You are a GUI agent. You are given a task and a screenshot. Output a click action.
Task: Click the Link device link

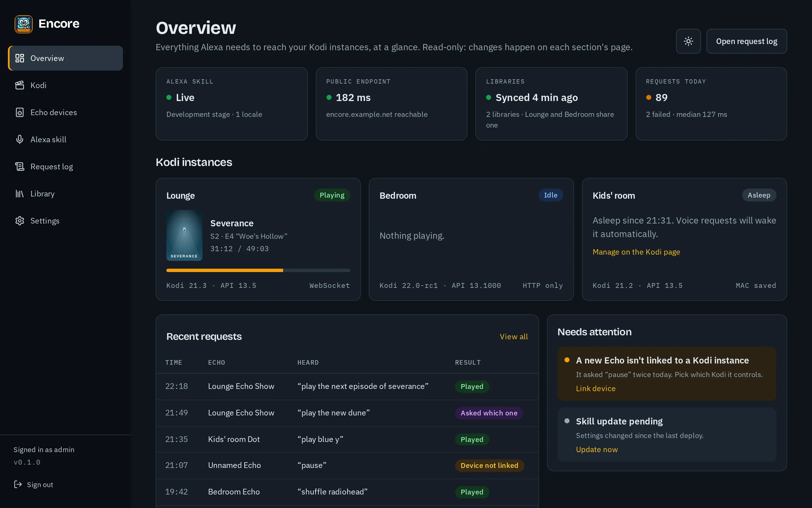coord(595,388)
